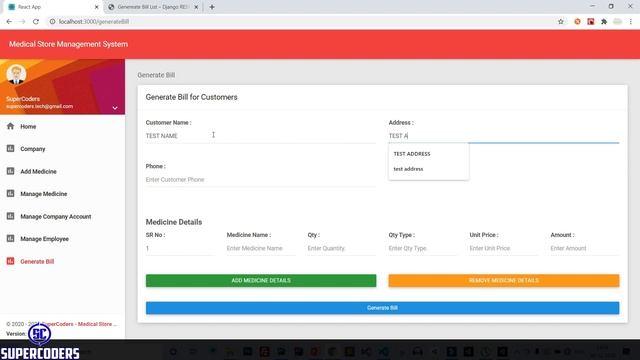Go forward using browser forward arrow
Image resolution: width=640 pixels, height=360 pixels.
tap(22, 22)
